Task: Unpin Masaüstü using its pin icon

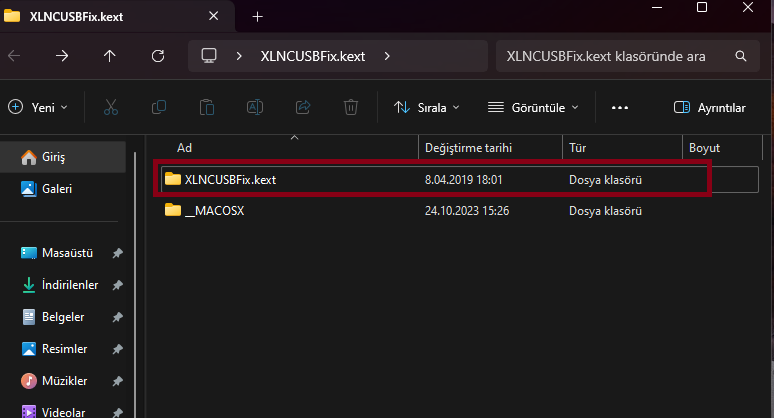Action: 117,253
